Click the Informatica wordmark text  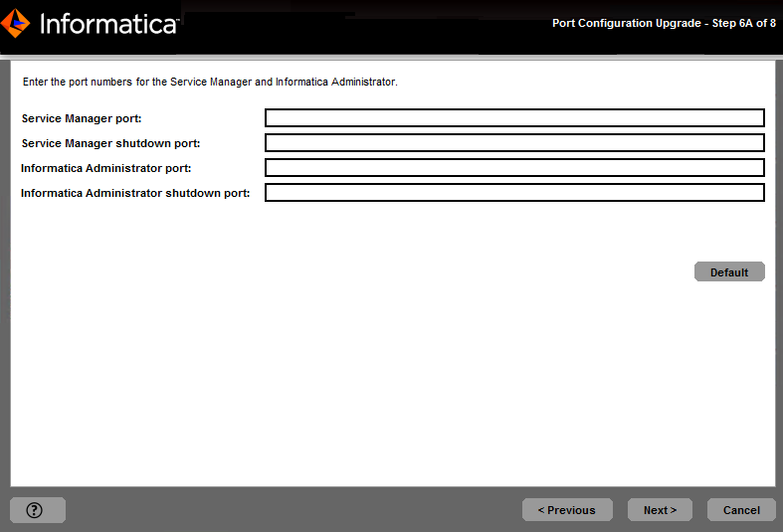point(107,24)
